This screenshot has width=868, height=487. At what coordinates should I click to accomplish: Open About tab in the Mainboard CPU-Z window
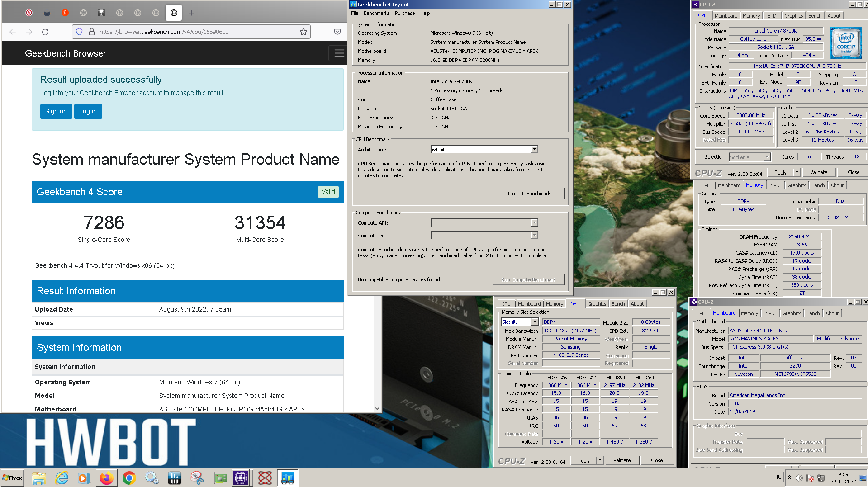[832, 313]
